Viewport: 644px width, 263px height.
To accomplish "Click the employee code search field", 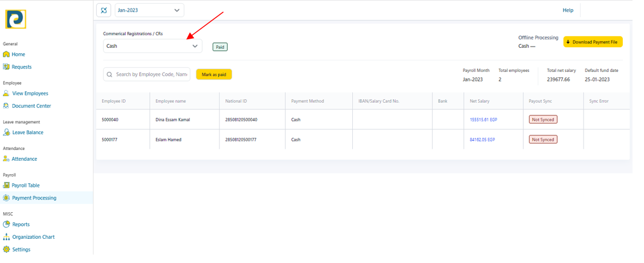I will click(150, 74).
